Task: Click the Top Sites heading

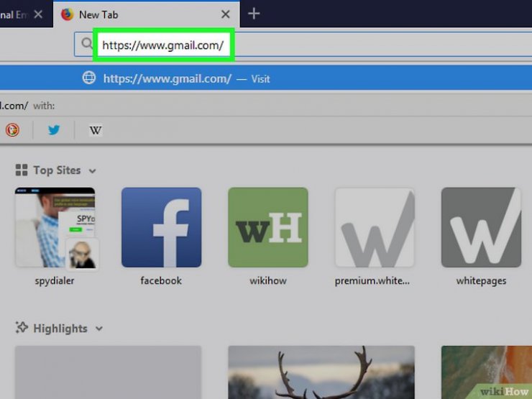Action: pos(57,170)
